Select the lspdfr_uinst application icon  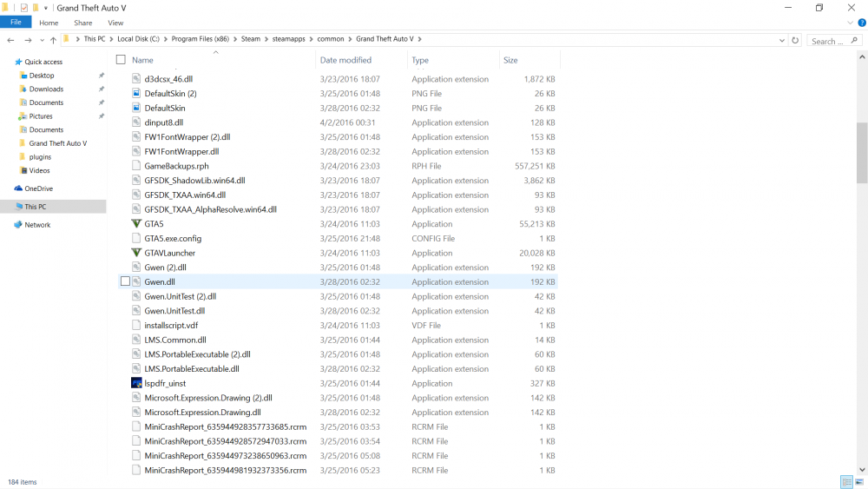point(136,383)
